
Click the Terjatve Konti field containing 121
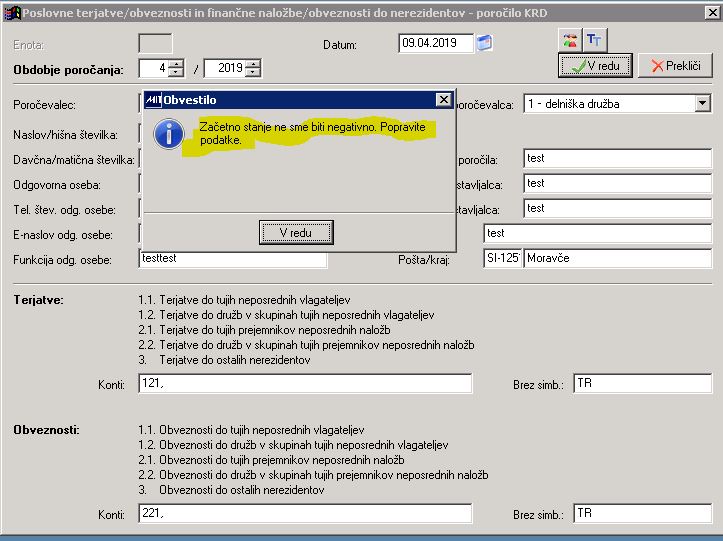[x=305, y=384]
